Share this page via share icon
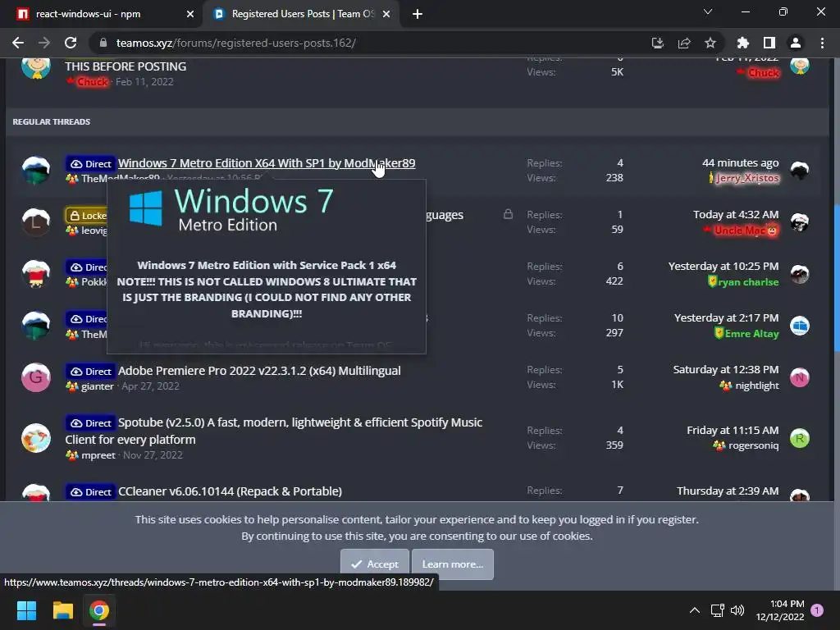Viewport: 840px width, 630px height. point(684,43)
